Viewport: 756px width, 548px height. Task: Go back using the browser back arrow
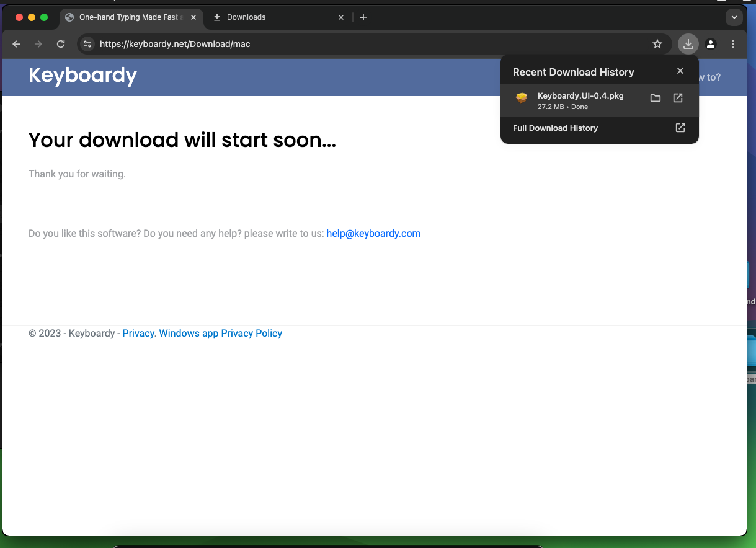click(x=17, y=44)
